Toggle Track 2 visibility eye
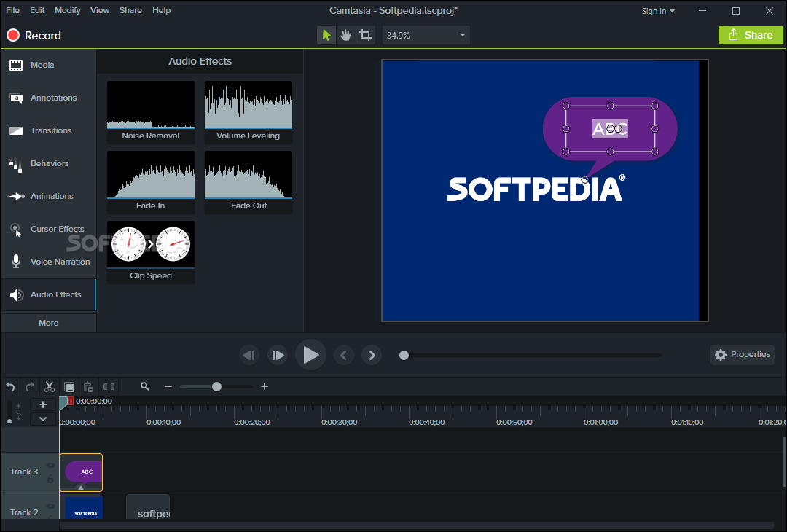787x532 pixels. (x=50, y=506)
